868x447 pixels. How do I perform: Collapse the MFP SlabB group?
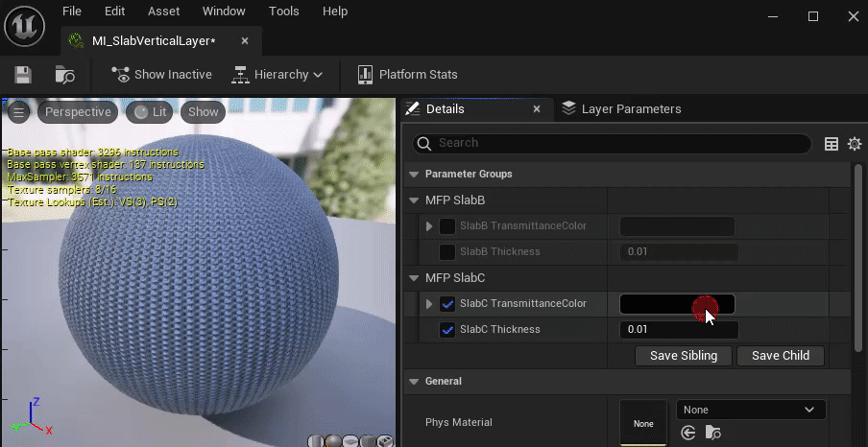click(414, 200)
